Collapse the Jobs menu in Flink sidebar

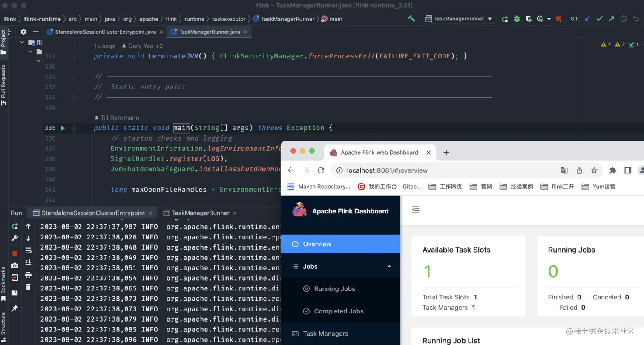tap(389, 267)
